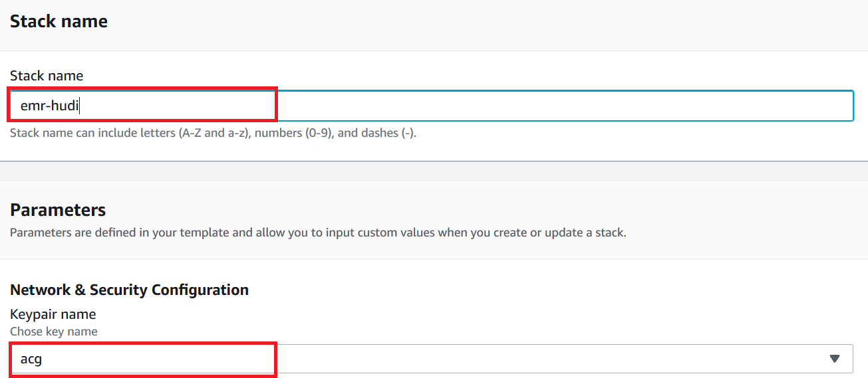Place cursor after 'emr-hudi' text
Screen dimensions: 868x378
[x=80, y=106]
